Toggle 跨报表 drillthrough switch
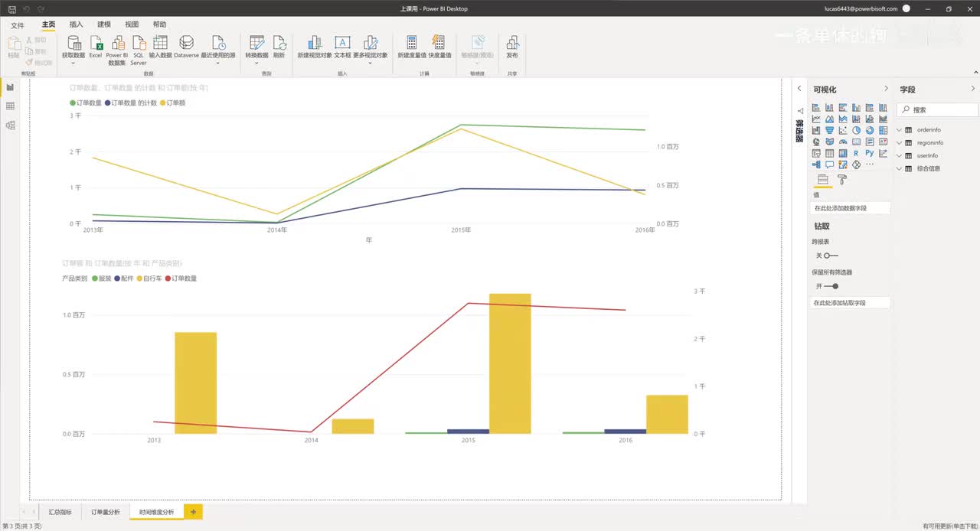This screenshot has width=980, height=531. pyautogui.click(x=831, y=256)
